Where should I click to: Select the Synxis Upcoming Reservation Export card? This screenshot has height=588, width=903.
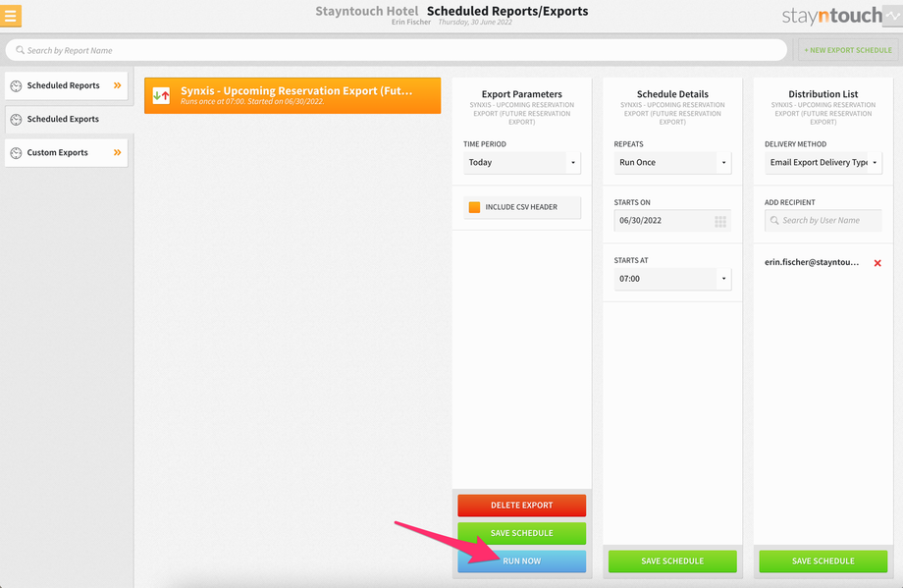click(292, 95)
